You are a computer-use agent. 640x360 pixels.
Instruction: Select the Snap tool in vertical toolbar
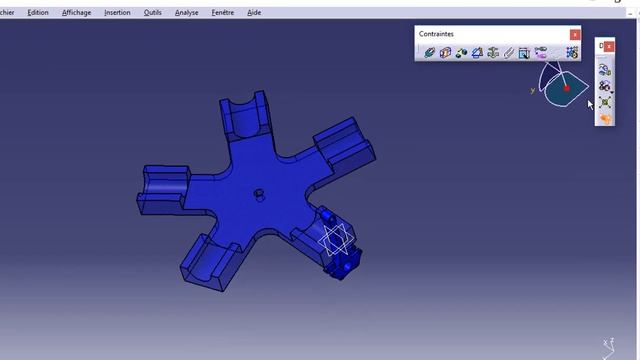click(x=604, y=86)
